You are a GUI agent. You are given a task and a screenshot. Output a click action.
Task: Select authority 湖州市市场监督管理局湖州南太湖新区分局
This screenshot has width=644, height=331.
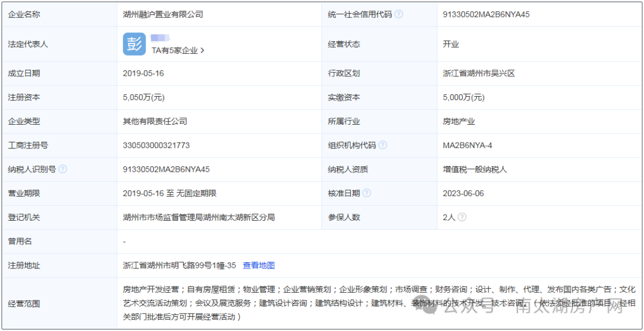click(199, 217)
